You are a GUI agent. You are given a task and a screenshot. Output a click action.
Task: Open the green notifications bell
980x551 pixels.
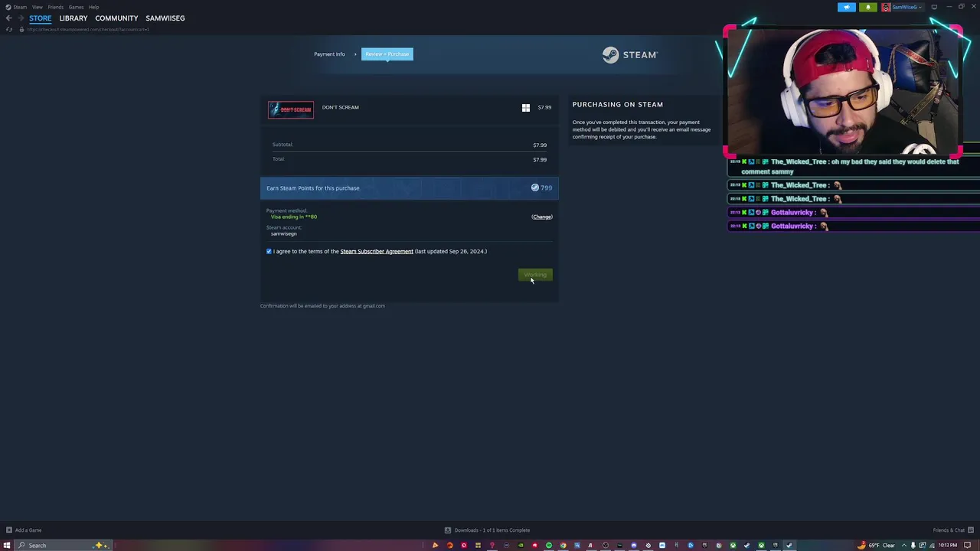click(867, 7)
